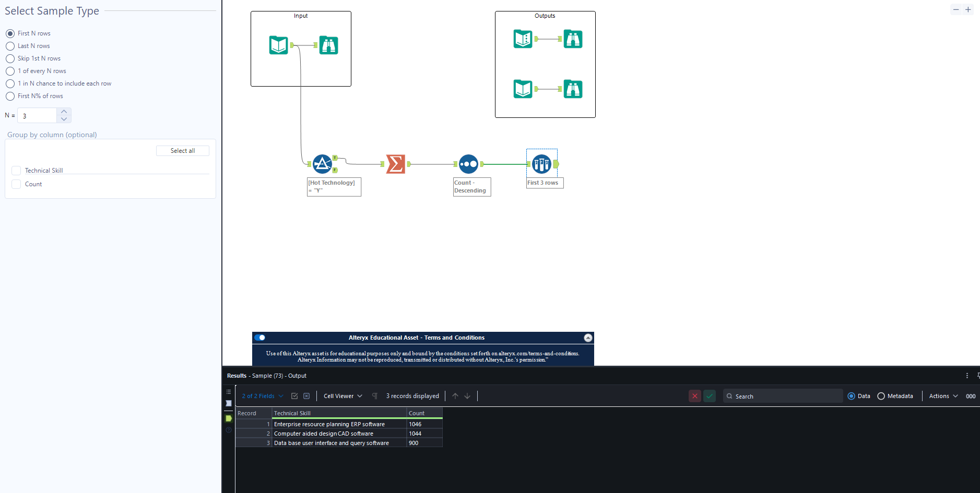Click the 000 number format button
Screen dimensions: 980x493
click(x=971, y=396)
